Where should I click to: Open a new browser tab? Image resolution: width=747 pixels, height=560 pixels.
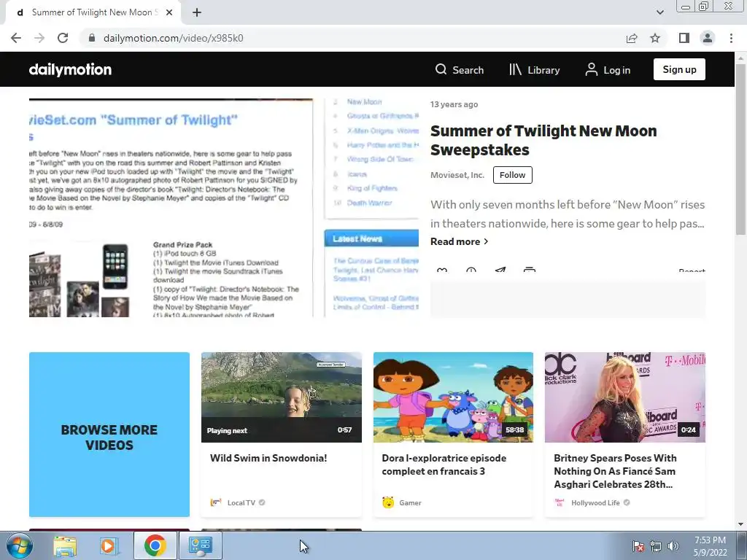click(197, 12)
